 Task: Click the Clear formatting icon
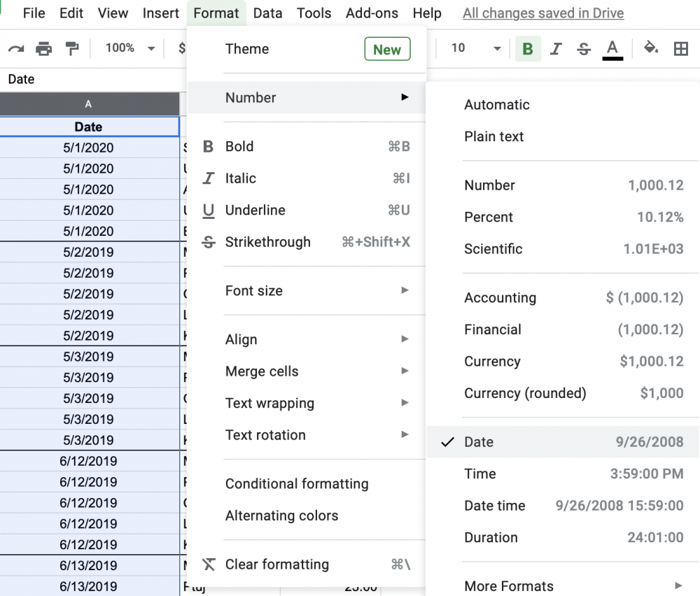tap(207, 565)
